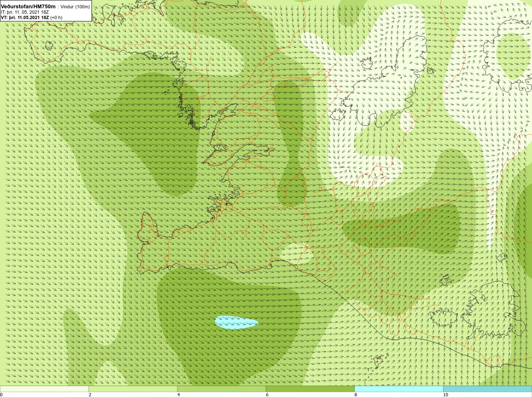The width and height of the screenshot is (532, 398).
Task: Click the Vindur (100m) label
Action: coord(75,7)
